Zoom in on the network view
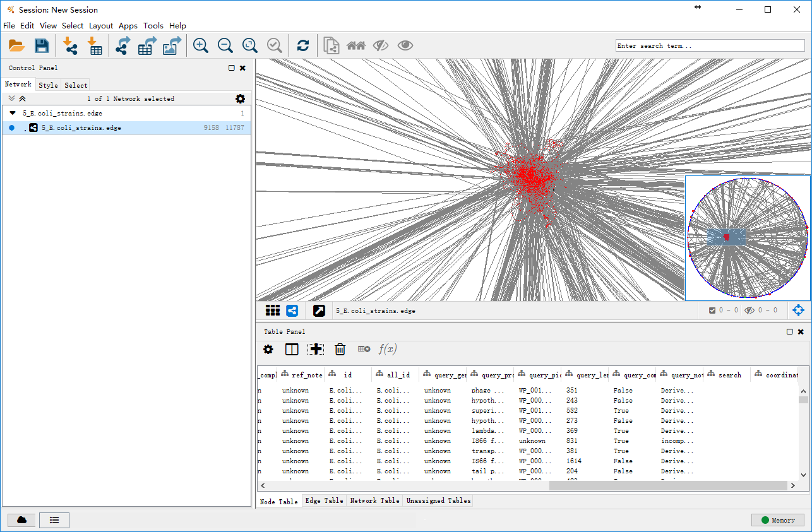 pos(201,45)
